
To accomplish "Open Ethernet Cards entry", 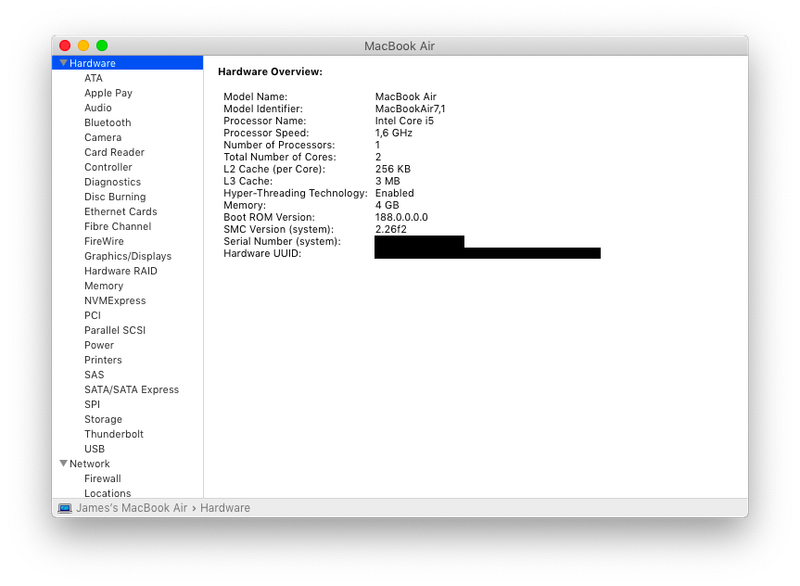I will [120, 211].
